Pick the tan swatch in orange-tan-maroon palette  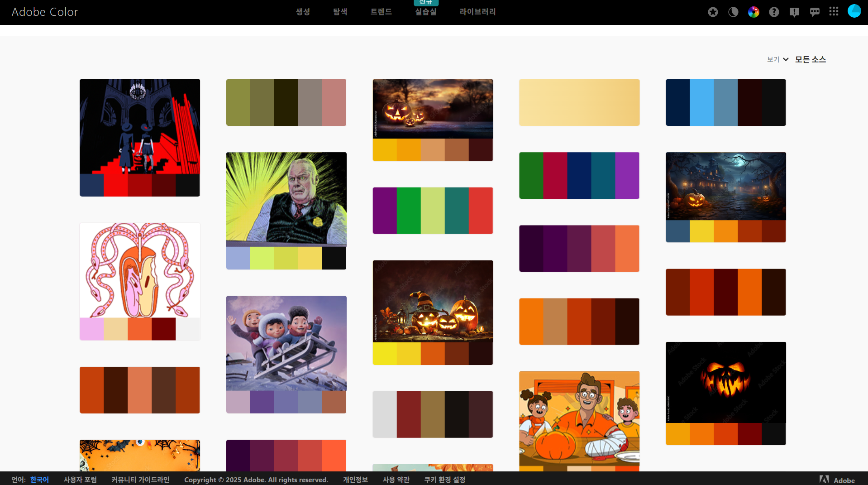click(x=555, y=322)
